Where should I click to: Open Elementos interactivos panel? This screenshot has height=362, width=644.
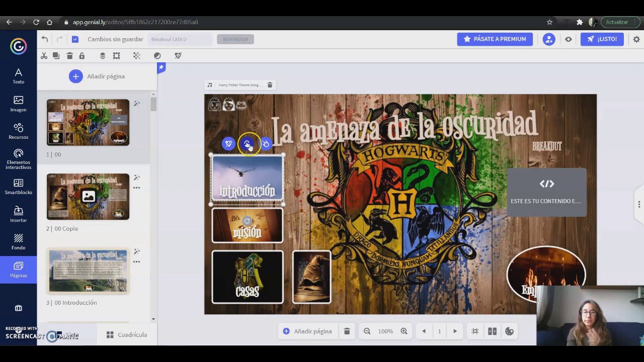18,159
